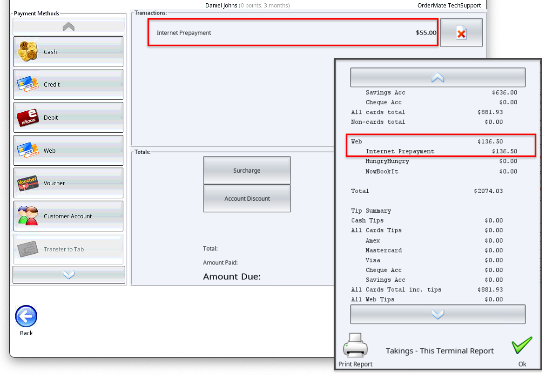Apply an Account Discount
553x392 pixels.
click(247, 198)
